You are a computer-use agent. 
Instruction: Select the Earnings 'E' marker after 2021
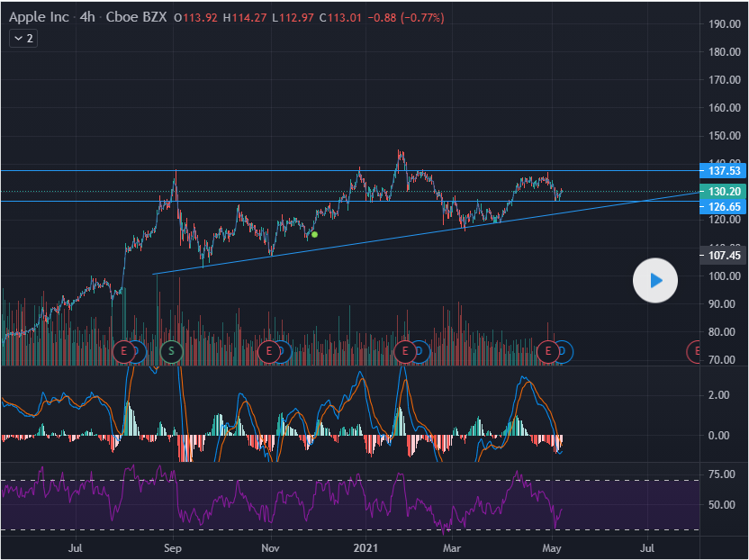click(405, 350)
